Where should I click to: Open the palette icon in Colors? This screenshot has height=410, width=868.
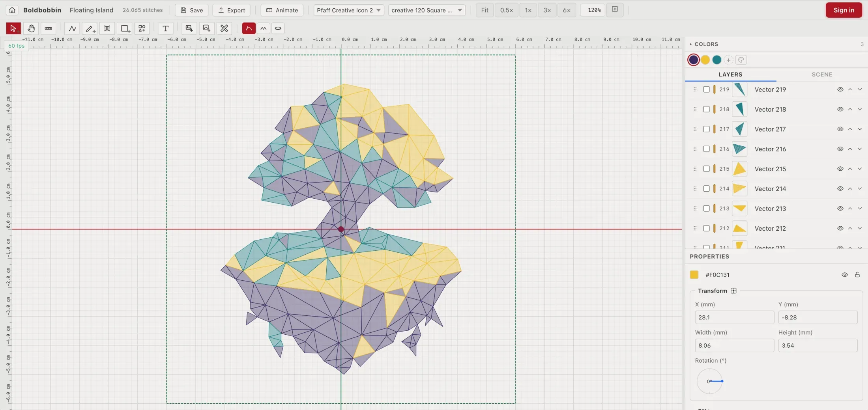point(741,60)
